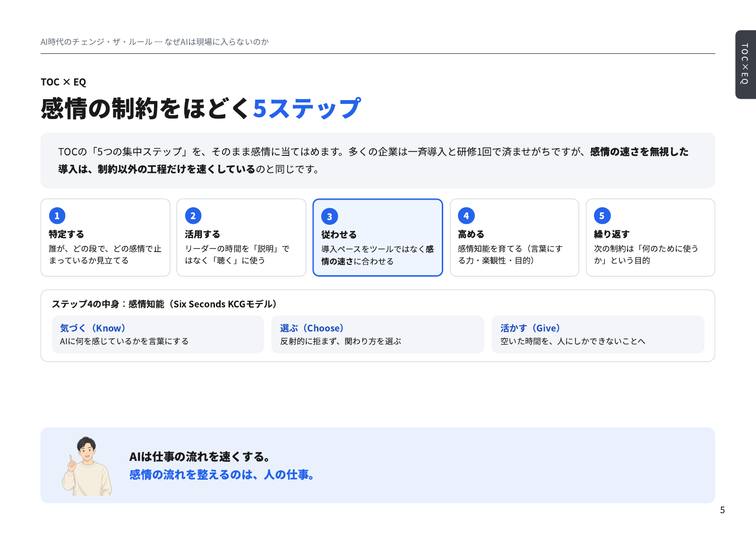
Task: Click the header line AI時代のチェンジ・ザ・ルール
Action: (155, 42)
